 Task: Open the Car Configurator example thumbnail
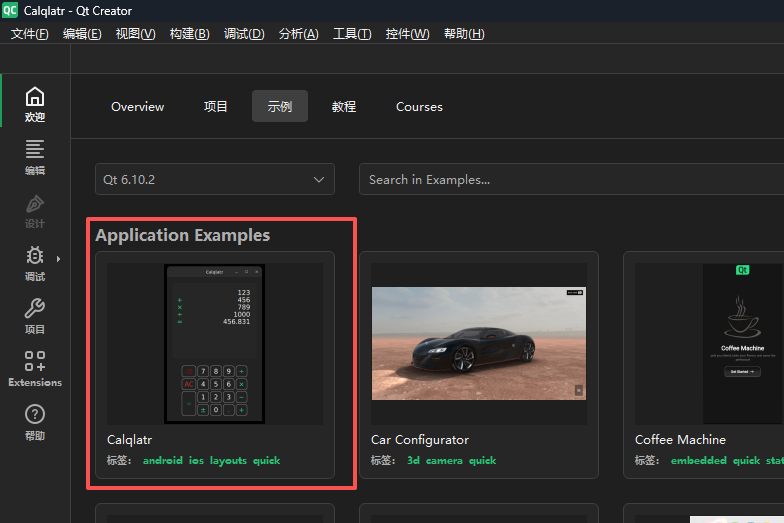pyautogui.click(x=478, y=344)
